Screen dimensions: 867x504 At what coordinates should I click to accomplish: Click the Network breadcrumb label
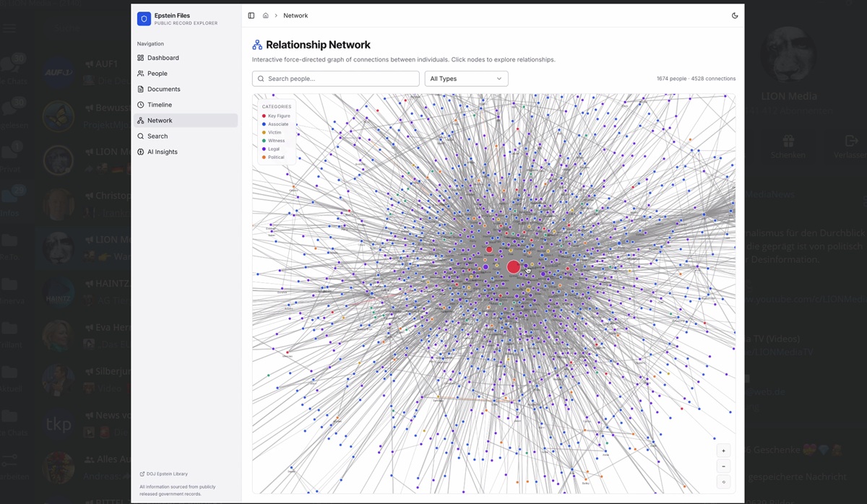click(x=296, y=15)
